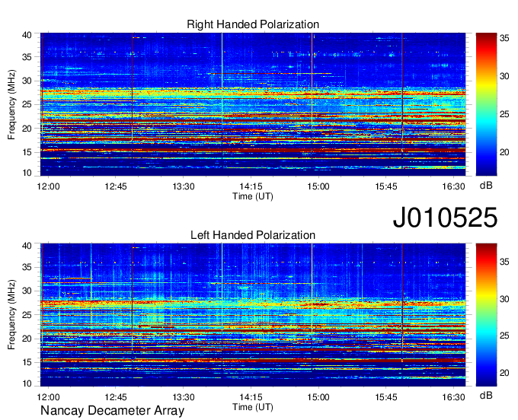Click the 16:30 time label under the bottom plot

coord(453,397)
